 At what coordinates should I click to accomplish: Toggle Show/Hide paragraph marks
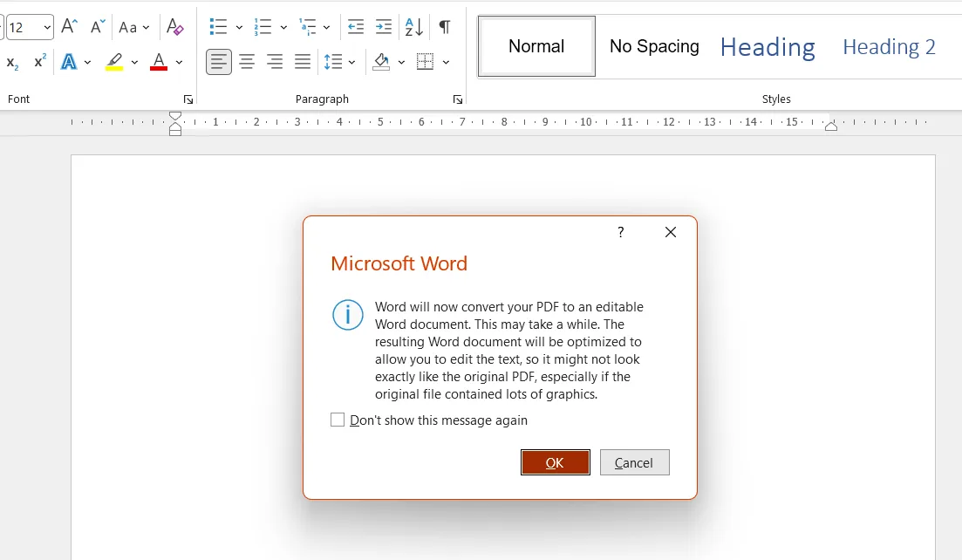(x=445, y=27)
